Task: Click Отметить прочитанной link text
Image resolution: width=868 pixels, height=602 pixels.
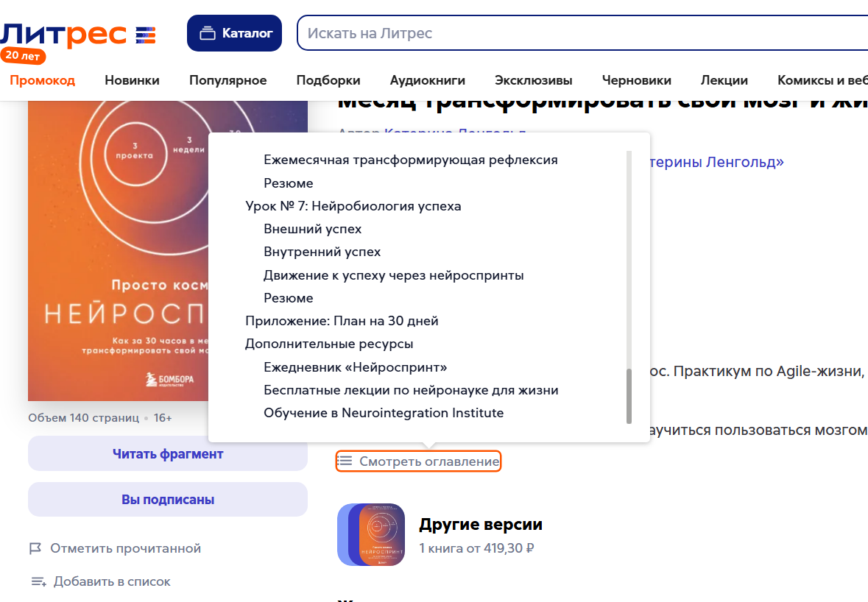Action: tap(126, 548)
